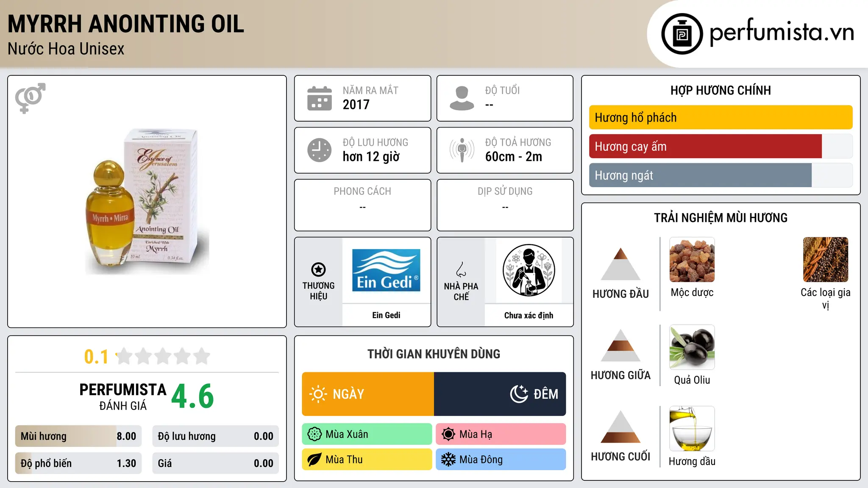Click the yellow Hương hổ phách accord bar
The width and height of the screenshot is (868, 488).
[721, 117]
